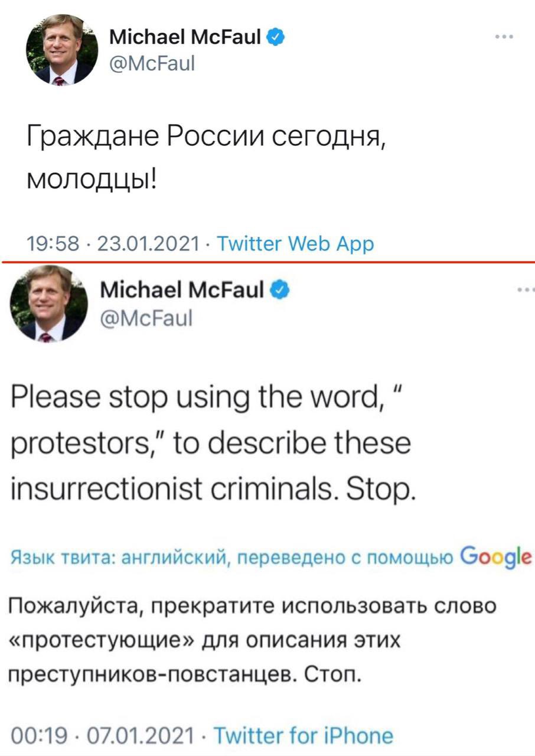This screenshot has width=535, height=756.
Task: Click the Michael McFaul name above "Please stop using"
Action: (182, 291)
